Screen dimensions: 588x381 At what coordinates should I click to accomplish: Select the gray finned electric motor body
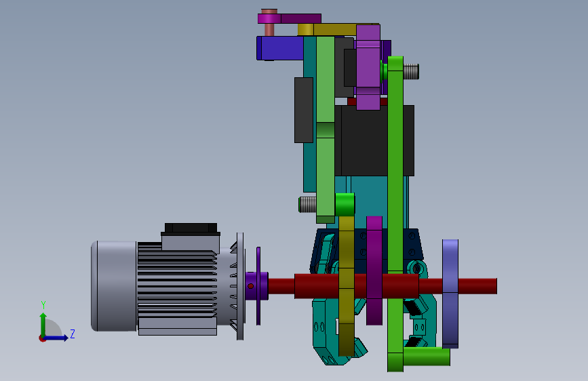point(177,284)
